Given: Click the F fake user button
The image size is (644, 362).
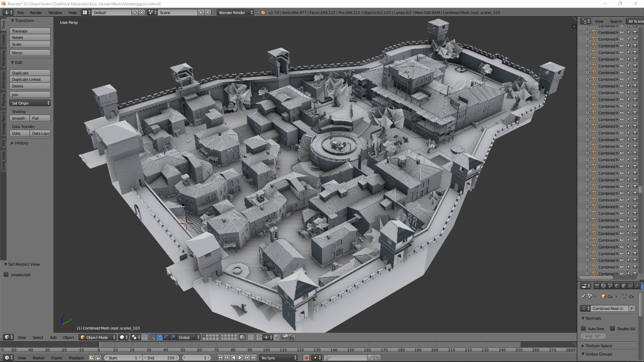Looking at the screenshot, I should [x=632, y=308].
